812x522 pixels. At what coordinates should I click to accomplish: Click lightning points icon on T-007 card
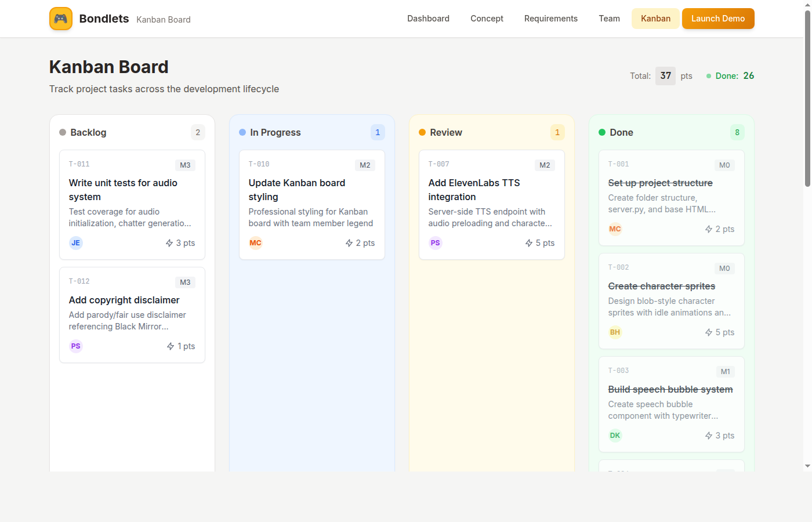point(529,243)
